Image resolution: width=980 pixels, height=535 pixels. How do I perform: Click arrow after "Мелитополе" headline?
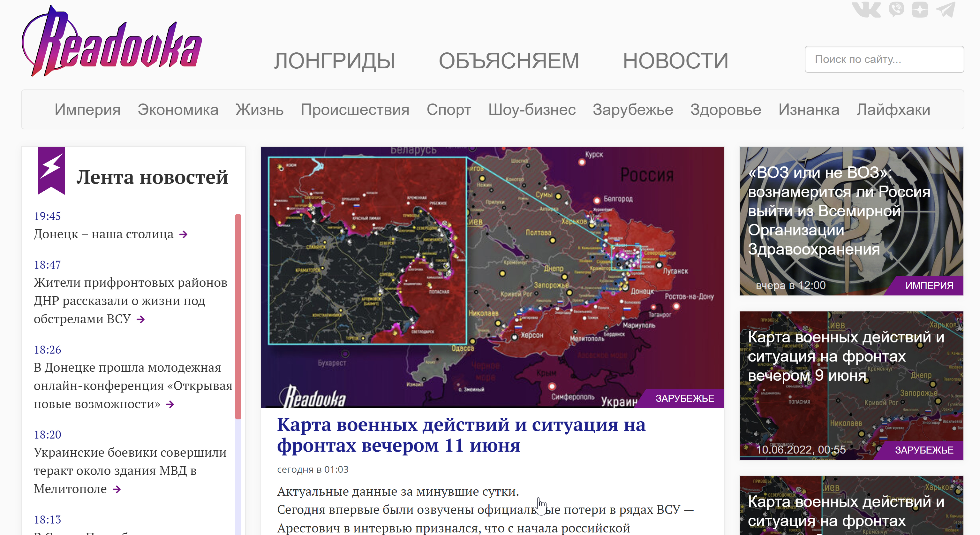[x=117, y=489]
